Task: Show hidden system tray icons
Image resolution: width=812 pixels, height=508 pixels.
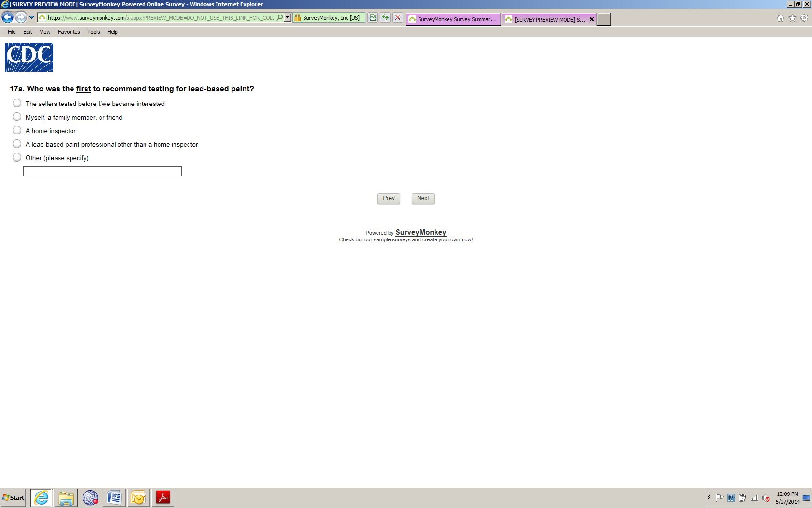Action: pos(709,497)
